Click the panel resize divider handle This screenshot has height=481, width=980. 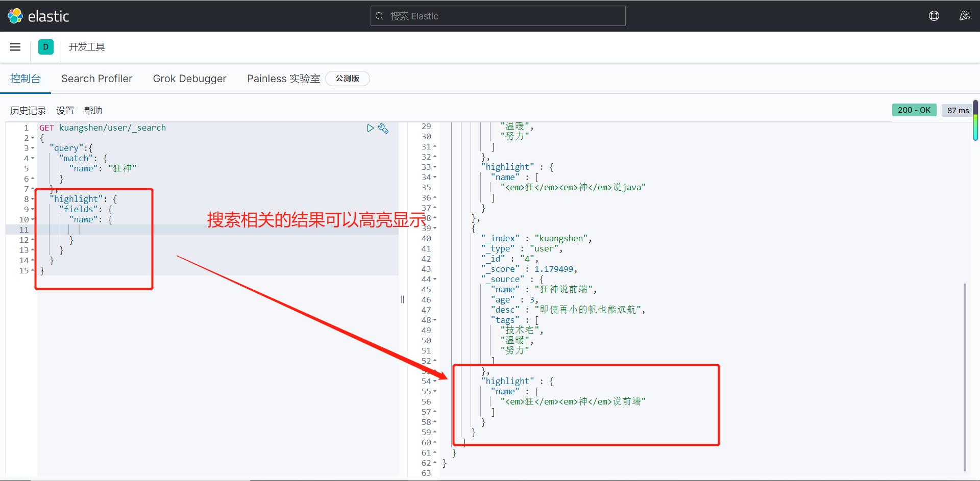[x=403, y=299]
